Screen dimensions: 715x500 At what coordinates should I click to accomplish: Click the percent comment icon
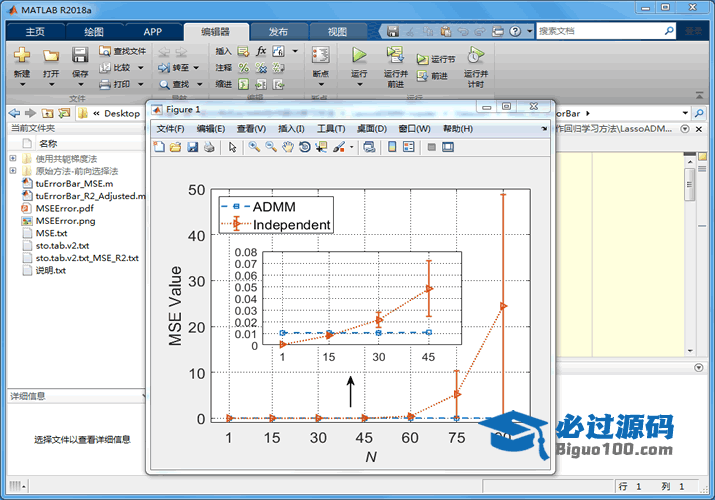(244, 67)
